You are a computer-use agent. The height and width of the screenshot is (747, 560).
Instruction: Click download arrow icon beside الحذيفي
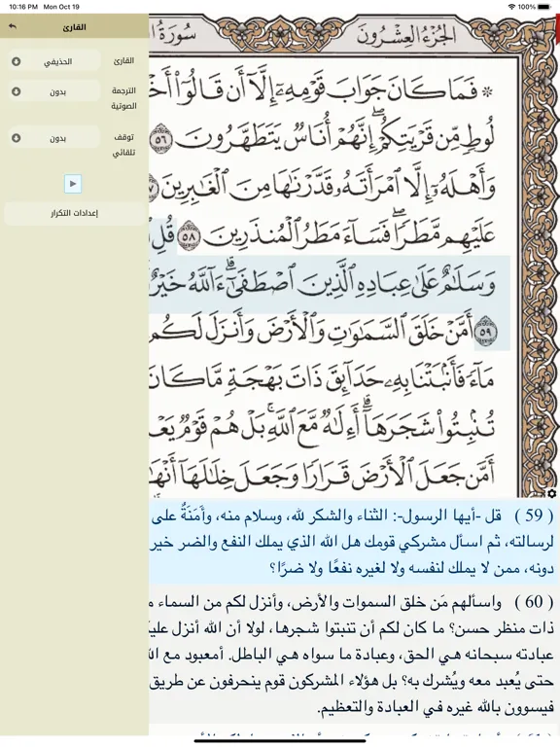click(x=16, y=61)
